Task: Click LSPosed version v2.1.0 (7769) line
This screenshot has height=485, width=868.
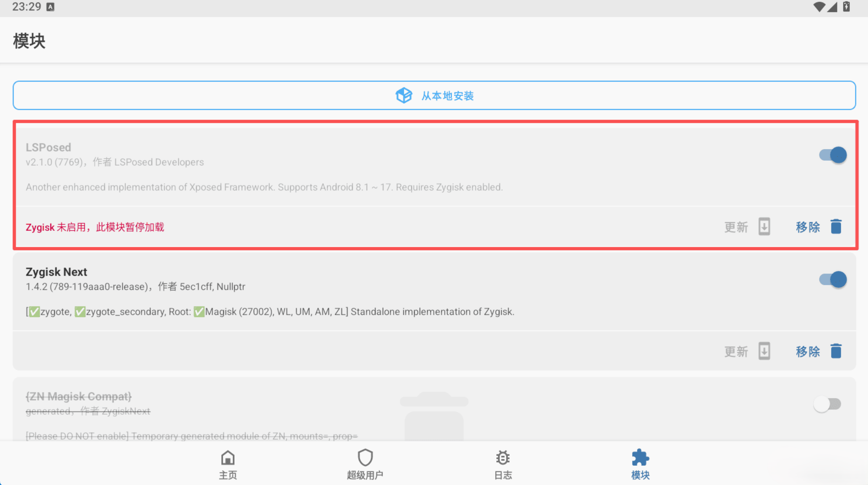Action: pos(114,162)
